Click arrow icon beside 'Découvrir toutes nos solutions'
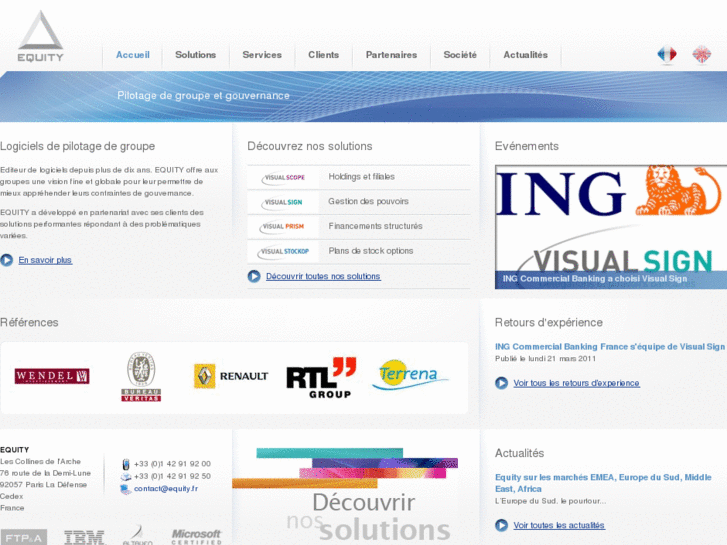727x545 pixels. click(x=254, y=276)
